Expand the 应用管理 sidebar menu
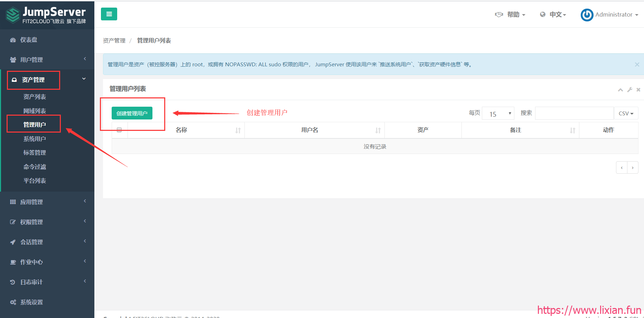Viewport: 644px width, 318px height. pos(47,202)
